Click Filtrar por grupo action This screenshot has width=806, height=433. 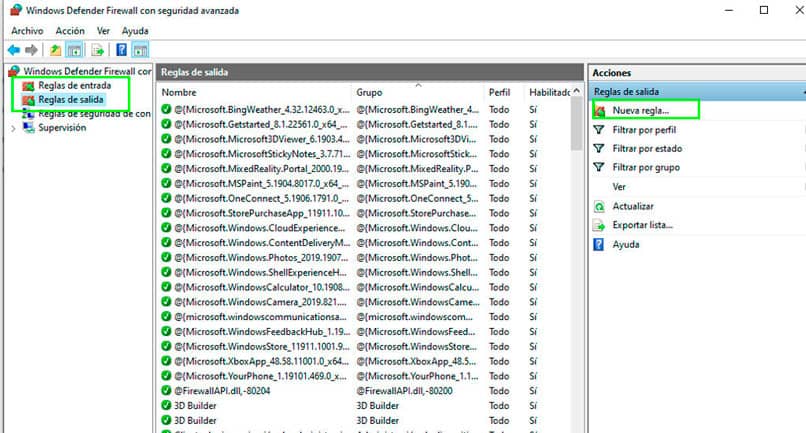click(646, 168)
